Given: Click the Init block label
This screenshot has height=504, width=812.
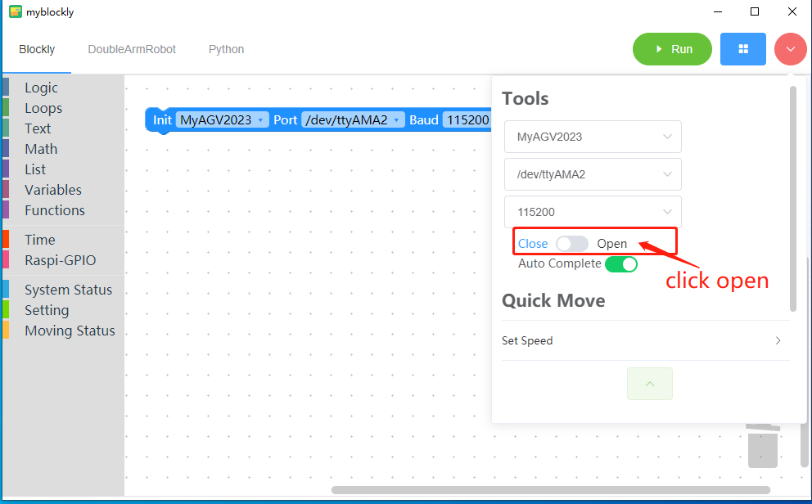Looking at the screenshot, I should tap(162, 120).
